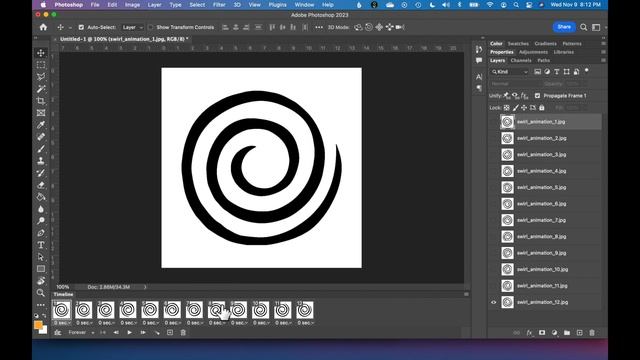Select the Pen tool
Screen dimensions: 640x360
41,233
